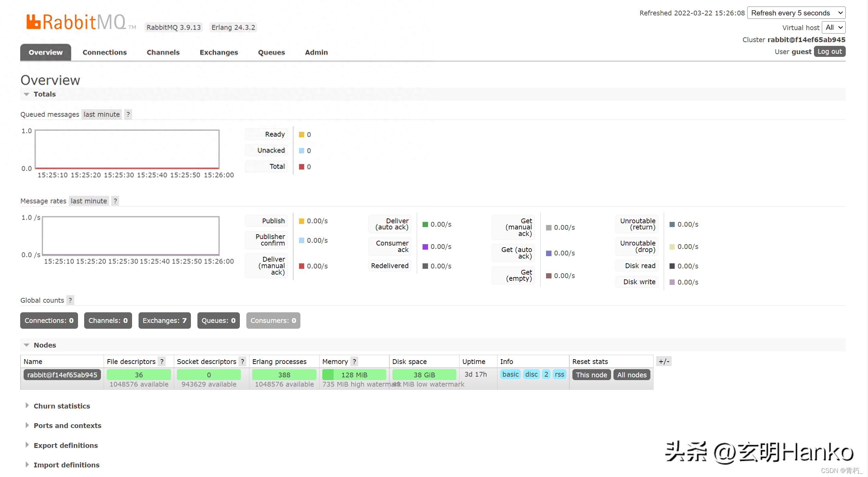
Task: Click the Disk read dark swatch
Action: 672,266
